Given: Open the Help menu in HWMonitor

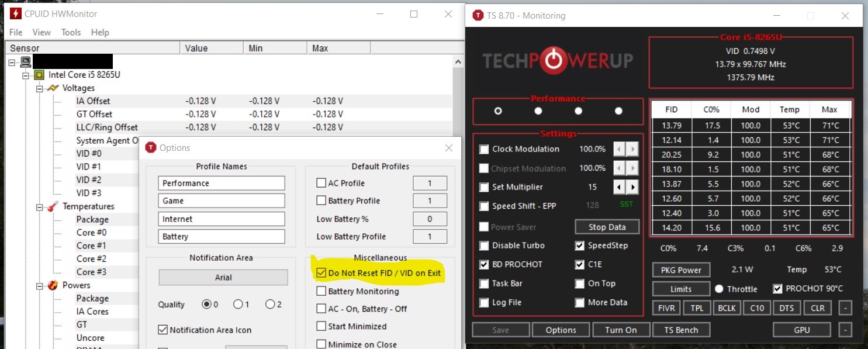Looking at the screenshot, I should click(x=100, y=32).
